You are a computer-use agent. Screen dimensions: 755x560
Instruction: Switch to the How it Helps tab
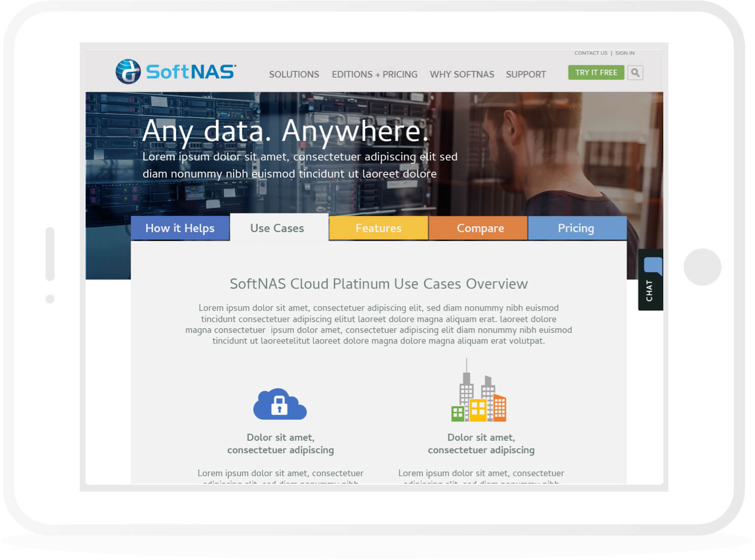tap(180, 228)
